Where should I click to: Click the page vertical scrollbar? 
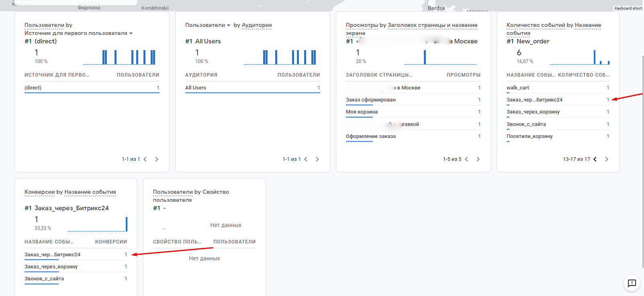click(x=642, y=160)
